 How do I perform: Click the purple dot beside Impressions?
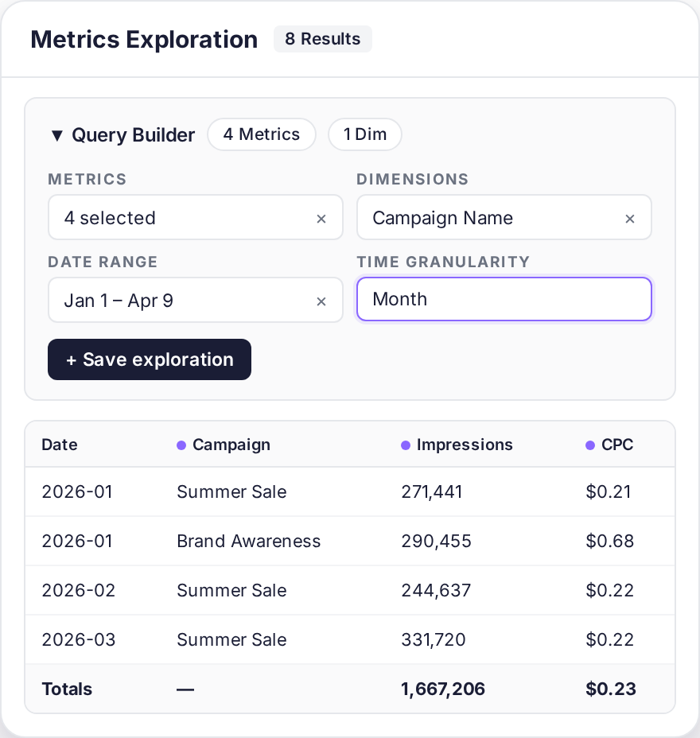coord(406,445)
